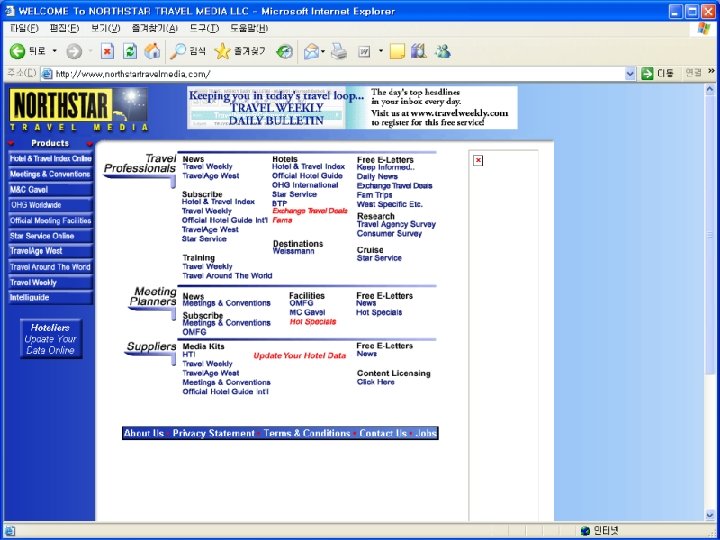
Task: Open the History icon in toolbar
Action: click(285, 51)
